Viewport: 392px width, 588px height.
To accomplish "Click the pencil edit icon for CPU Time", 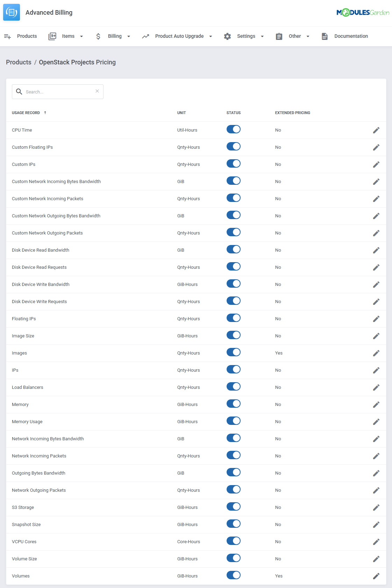I will [x=376, y=130].
